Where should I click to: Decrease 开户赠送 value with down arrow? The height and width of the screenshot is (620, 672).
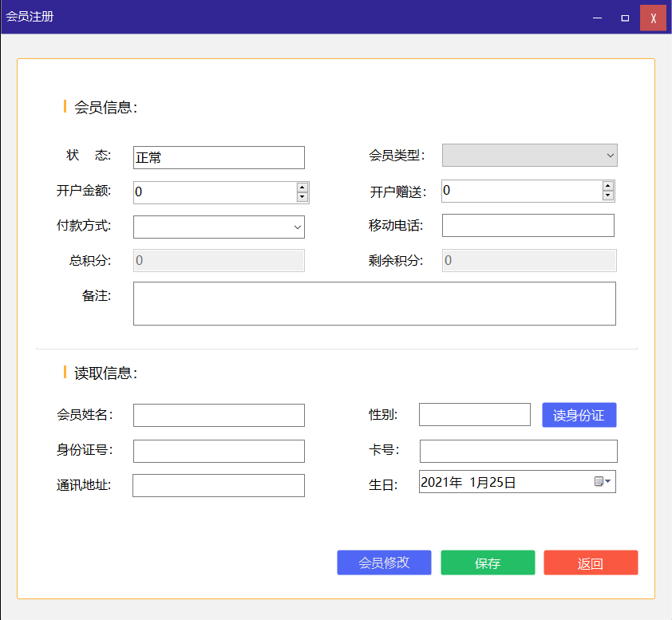pyautogui.click(x=607, y=195)
